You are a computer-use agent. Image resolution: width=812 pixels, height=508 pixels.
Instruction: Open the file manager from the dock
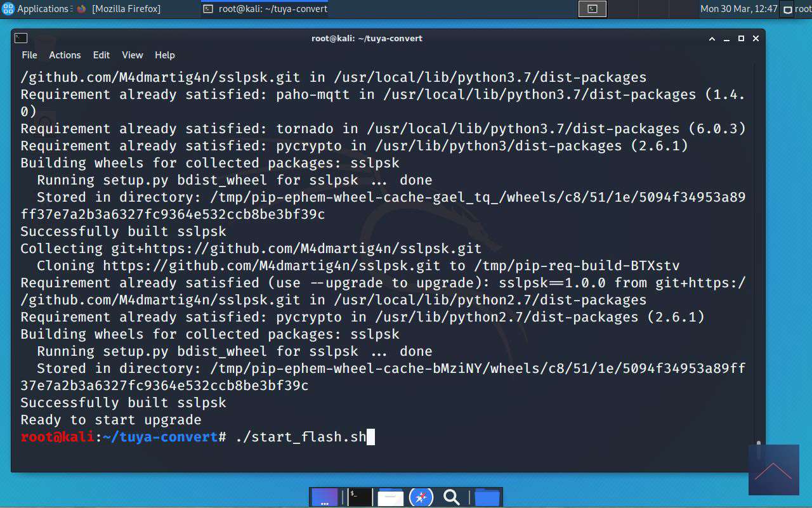(390, 497)
